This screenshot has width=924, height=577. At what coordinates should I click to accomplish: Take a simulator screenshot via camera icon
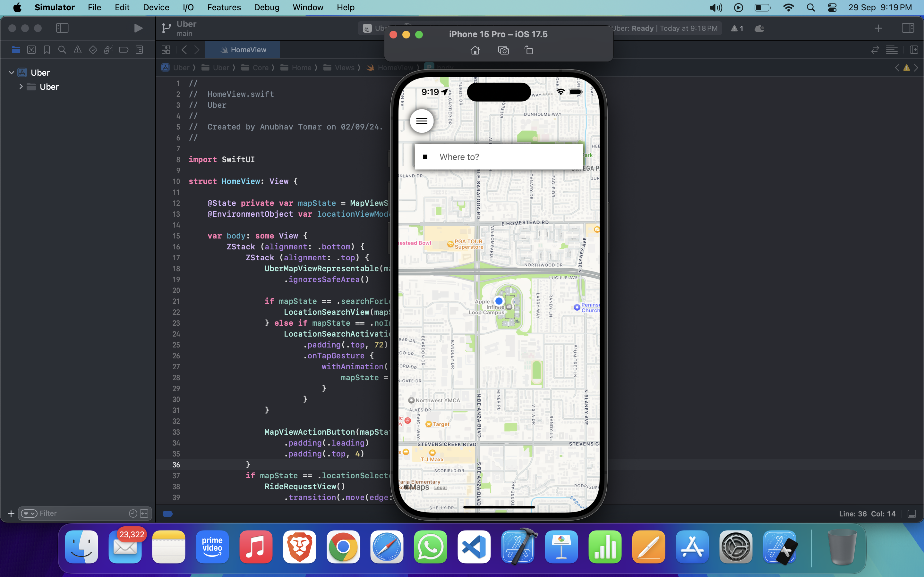(503, 50)
